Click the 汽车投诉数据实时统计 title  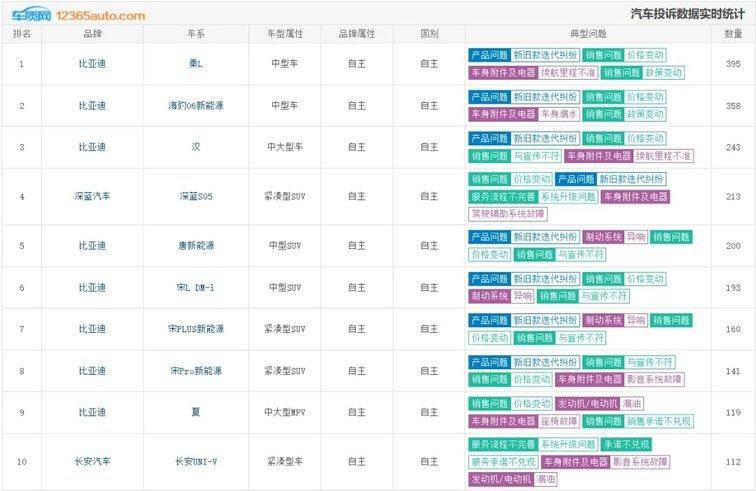tap(688, 14)
